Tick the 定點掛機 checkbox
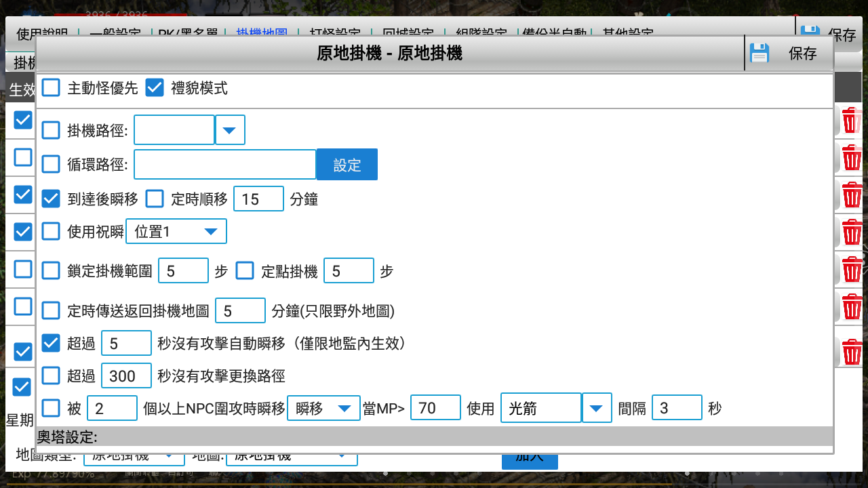868x488 pixels. (x=245, y=271)
